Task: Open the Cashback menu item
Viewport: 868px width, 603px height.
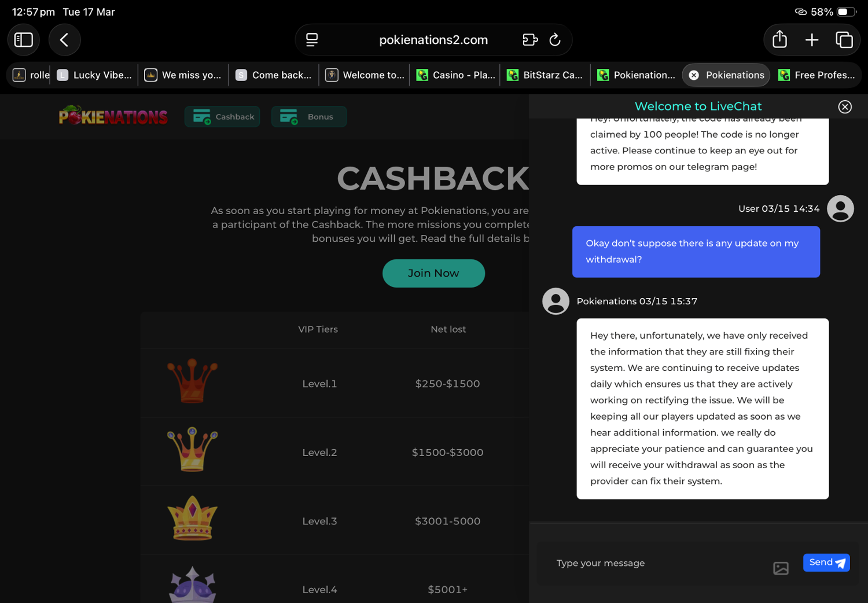Action: (222, 116)
